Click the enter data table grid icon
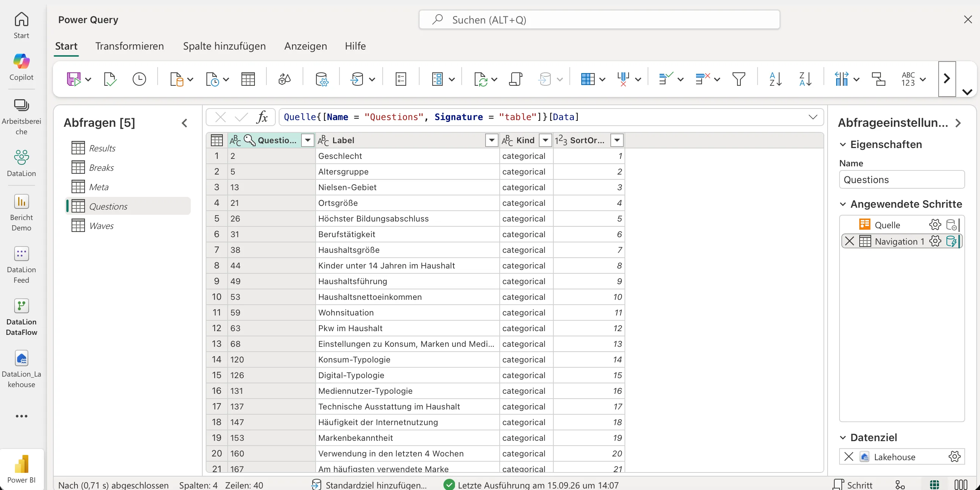 248,79
